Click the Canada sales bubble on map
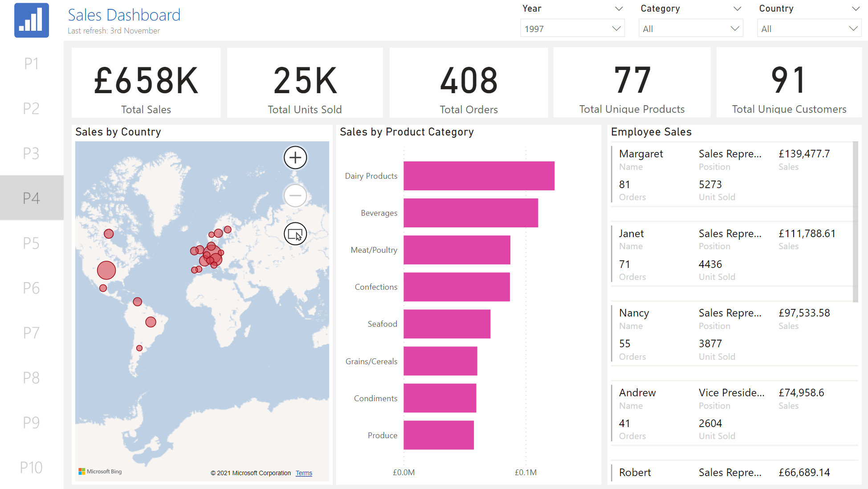868x489 pixels. click(x=109, y=234)
